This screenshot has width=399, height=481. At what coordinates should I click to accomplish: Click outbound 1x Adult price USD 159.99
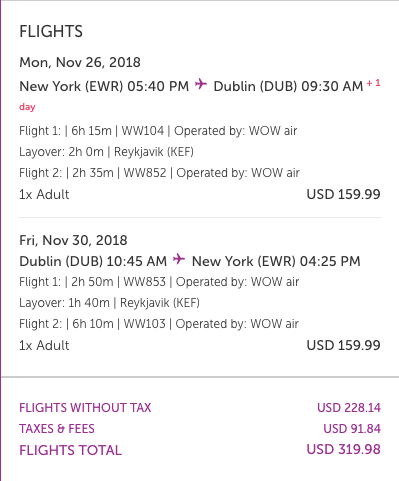click(343, 194)
